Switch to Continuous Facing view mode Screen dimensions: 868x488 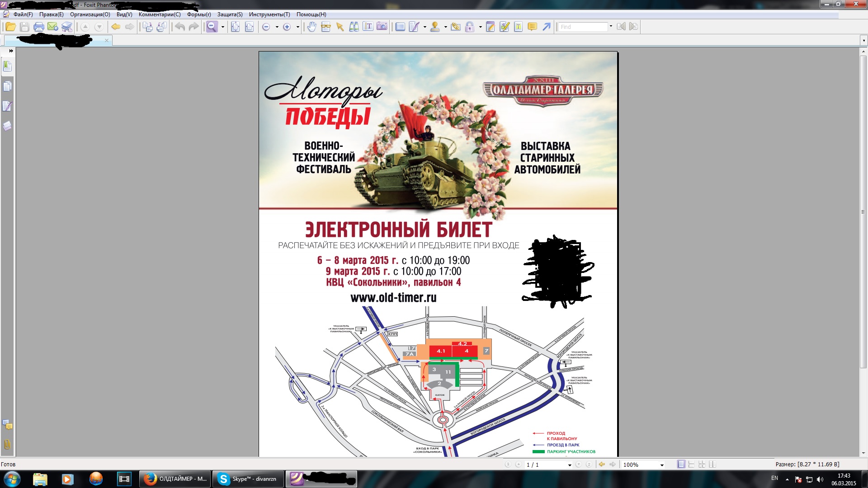pyautogui.click(x=702, y=465)
